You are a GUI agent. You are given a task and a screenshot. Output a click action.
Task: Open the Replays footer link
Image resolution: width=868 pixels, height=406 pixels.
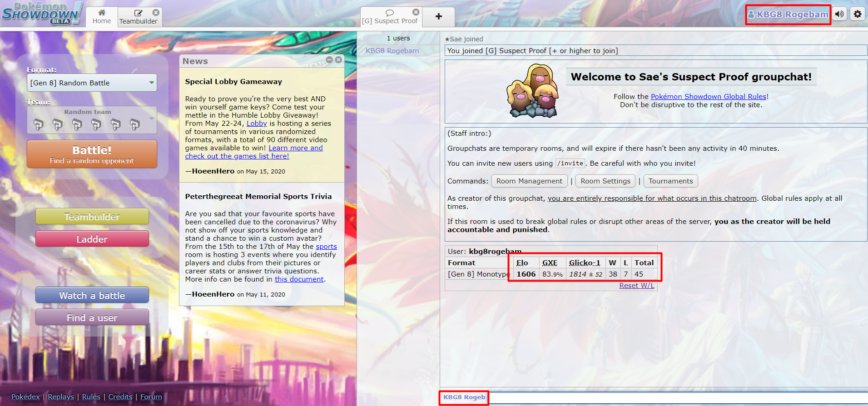coord(61,397)
